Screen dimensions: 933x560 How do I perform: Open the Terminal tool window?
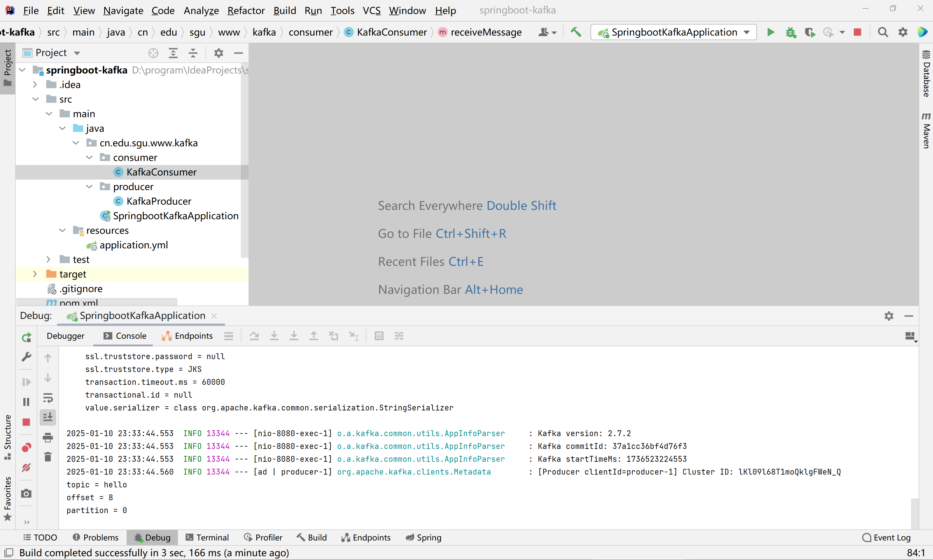point(207,537)
